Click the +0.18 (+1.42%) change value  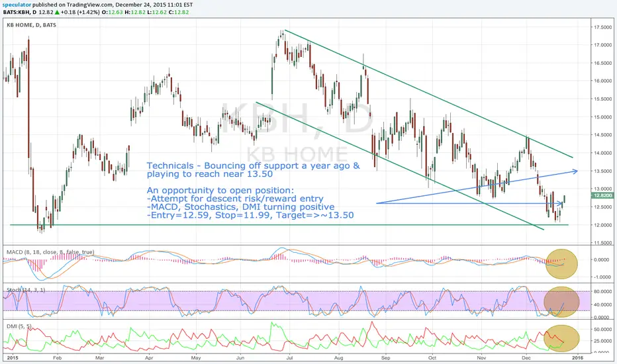click(80, 12)
